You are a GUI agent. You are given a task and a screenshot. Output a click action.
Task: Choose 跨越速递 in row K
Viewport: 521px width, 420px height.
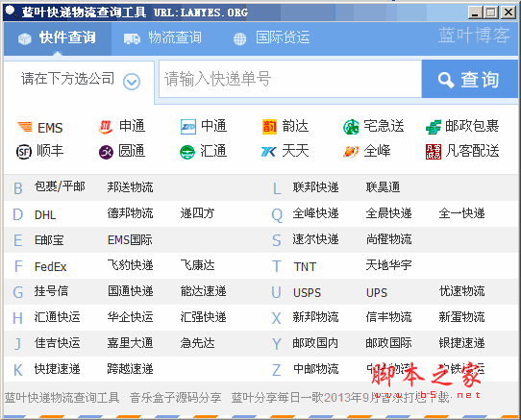(131, 369)
